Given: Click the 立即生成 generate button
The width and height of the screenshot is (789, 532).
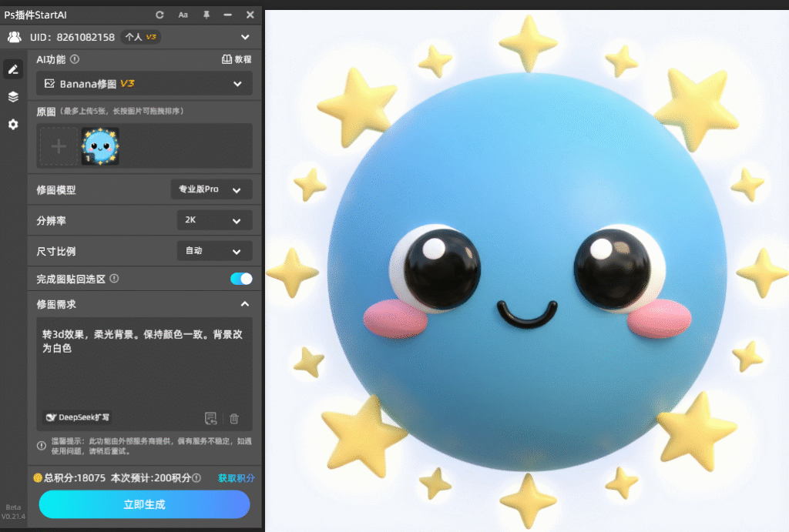Looking at the screenshot, I should point(144,504).
